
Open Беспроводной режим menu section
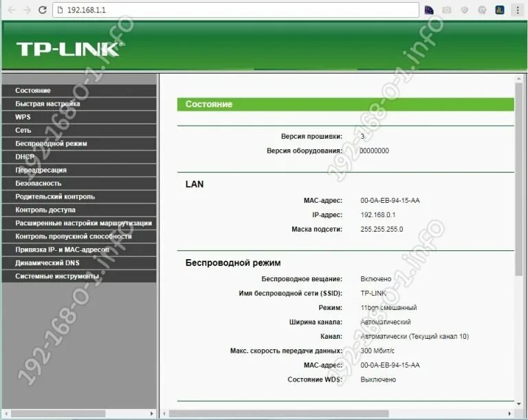(x=79, y=144)
